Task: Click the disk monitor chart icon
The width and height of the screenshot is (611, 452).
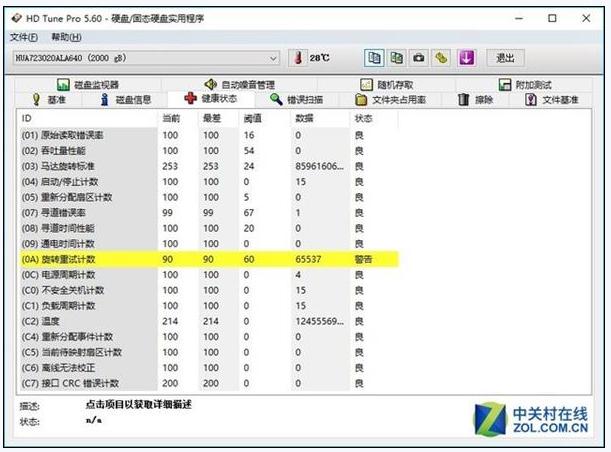Action: click(63, 85)
